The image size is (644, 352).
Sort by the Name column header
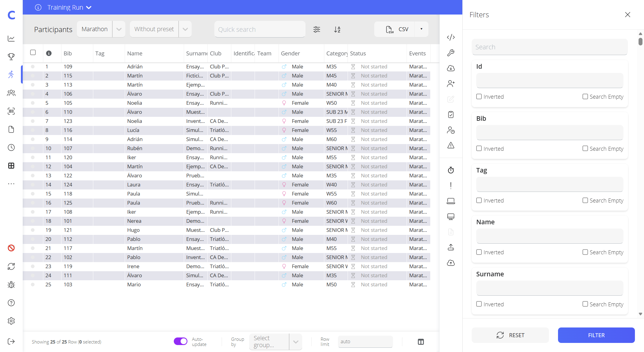point(135,53)
